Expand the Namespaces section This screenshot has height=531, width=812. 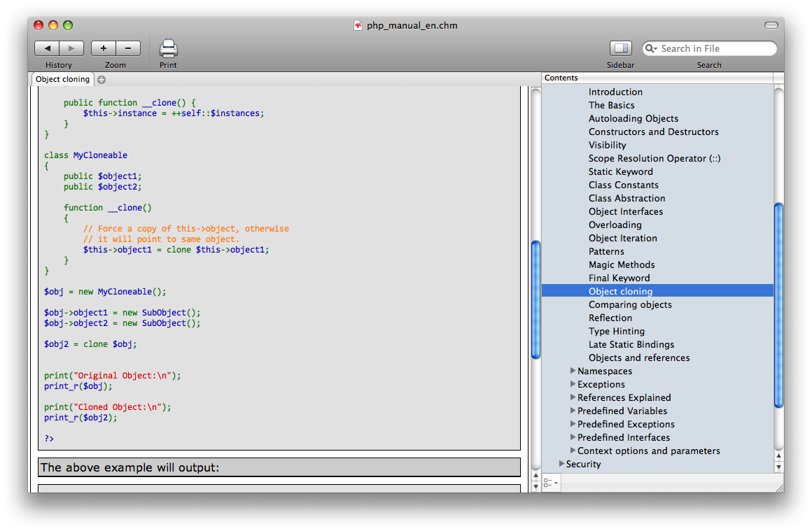573,371
